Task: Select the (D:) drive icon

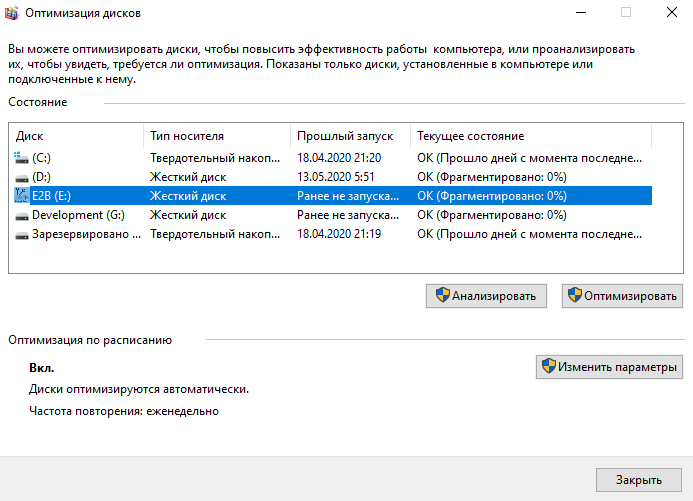Action: [21, 177]
